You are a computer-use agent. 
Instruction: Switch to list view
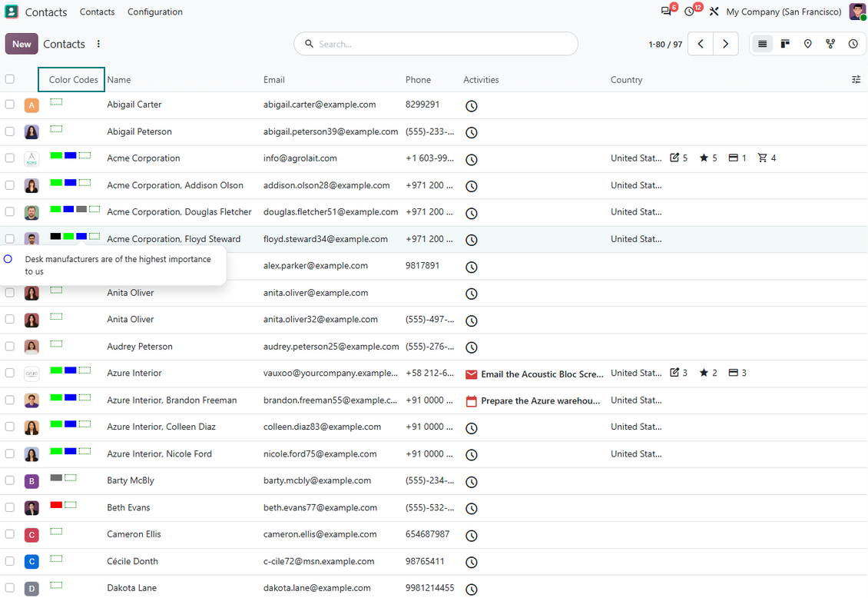tap(762, 44)
